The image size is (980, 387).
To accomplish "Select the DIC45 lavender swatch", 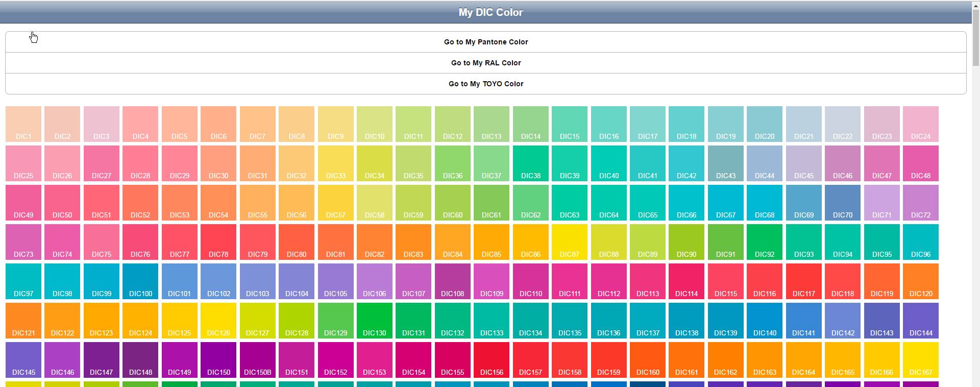I will [804, 163].
